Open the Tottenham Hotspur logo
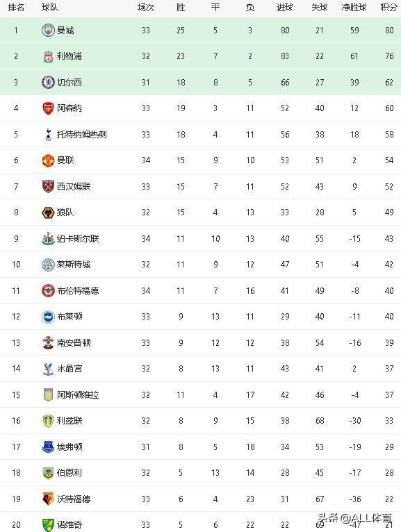This screenshot has height=532, width=401. tap(48, 134)
